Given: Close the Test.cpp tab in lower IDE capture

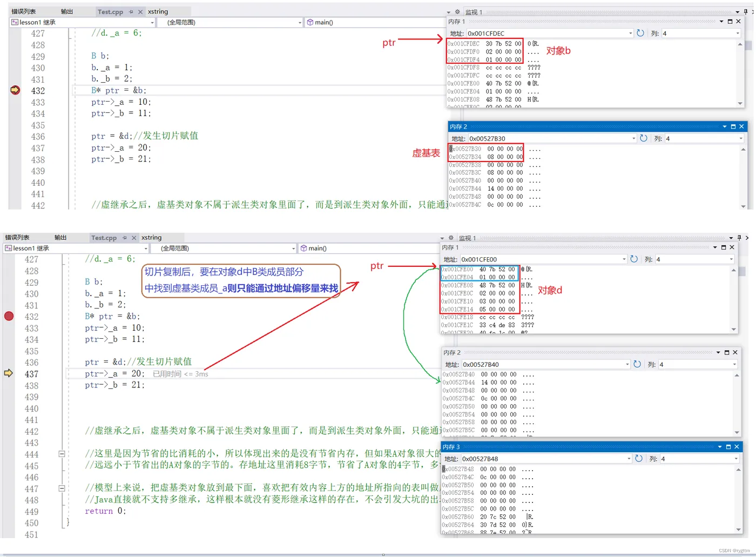Looking at the screenshot, I should [x=134, y=238].
